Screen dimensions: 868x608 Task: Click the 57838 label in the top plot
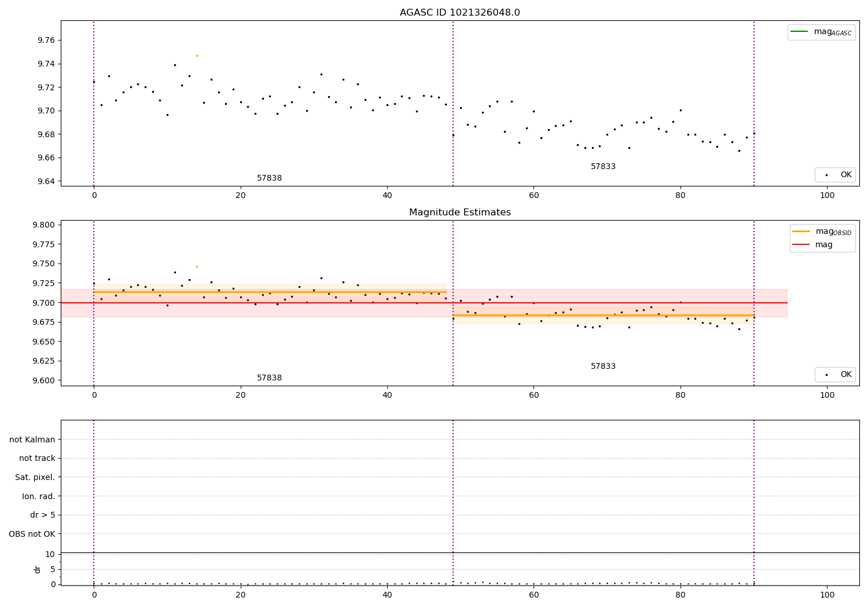tap(269, 178)
